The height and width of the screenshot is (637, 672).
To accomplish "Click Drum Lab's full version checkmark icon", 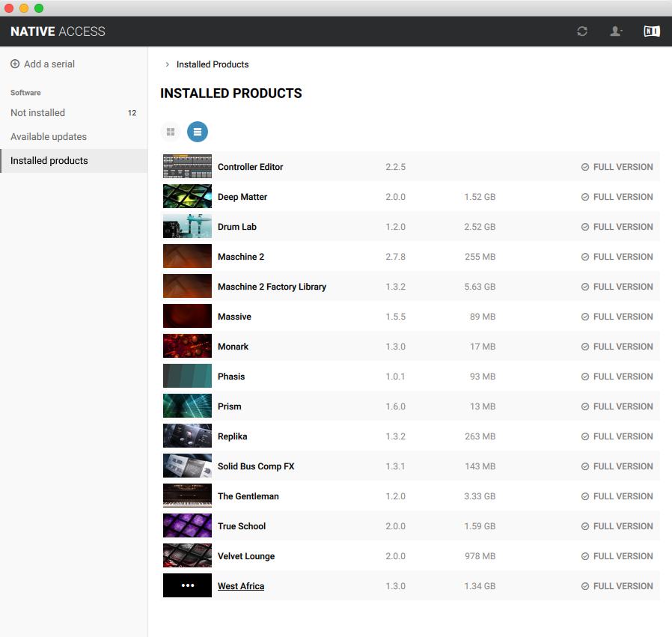I will [x=585, y=227].
